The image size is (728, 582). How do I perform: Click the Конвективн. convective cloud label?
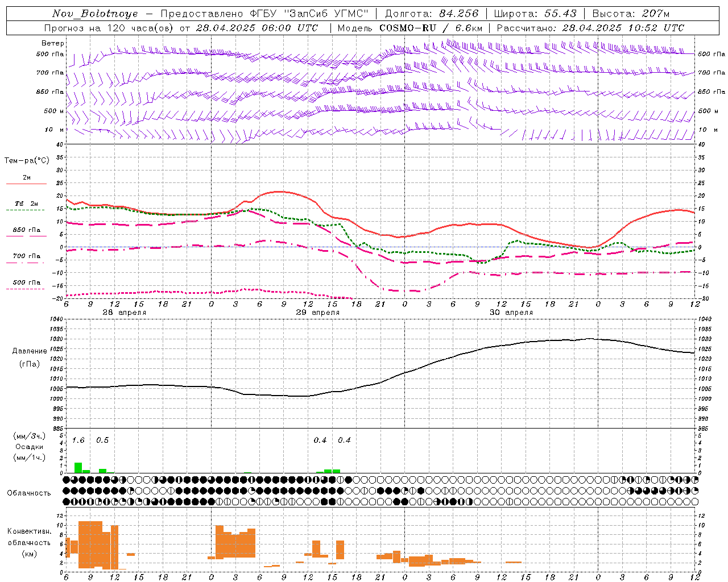tap(30, 531)
